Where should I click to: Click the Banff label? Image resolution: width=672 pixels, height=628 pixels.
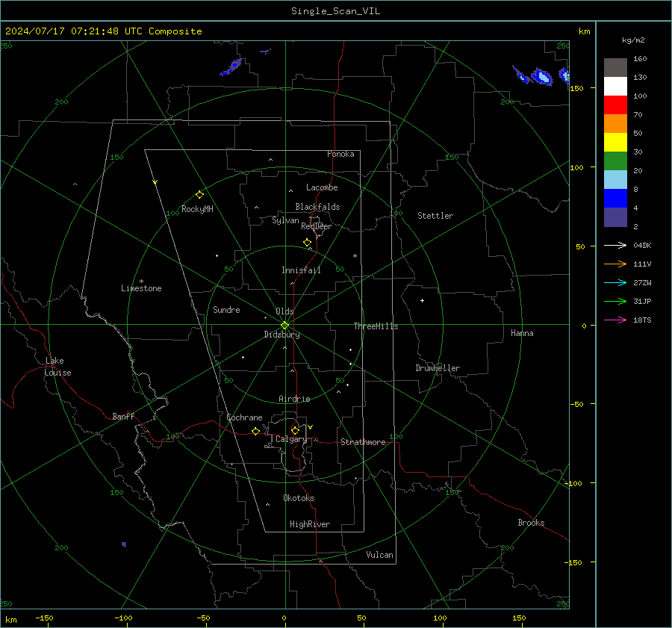click(123, 416)
